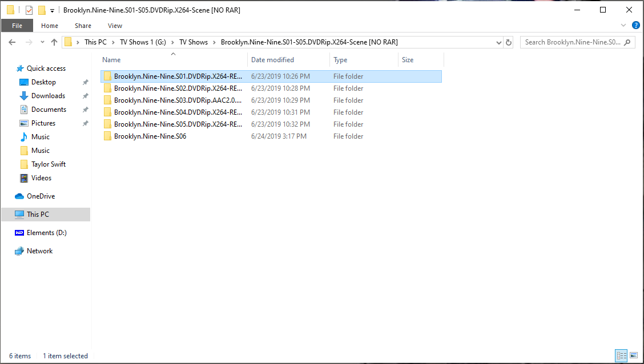
Task: Go up one folder level
Action: click(54, 42)
